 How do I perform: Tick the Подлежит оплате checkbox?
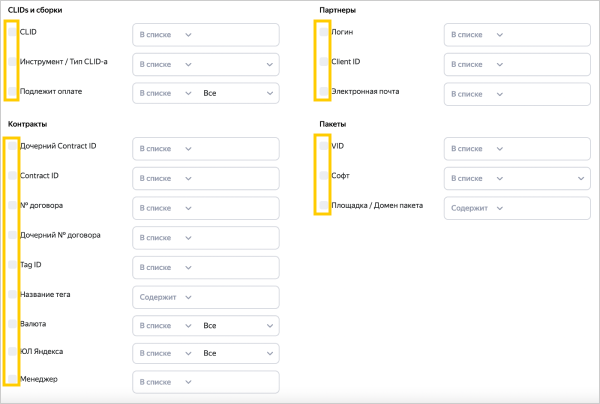pos(12,91)
